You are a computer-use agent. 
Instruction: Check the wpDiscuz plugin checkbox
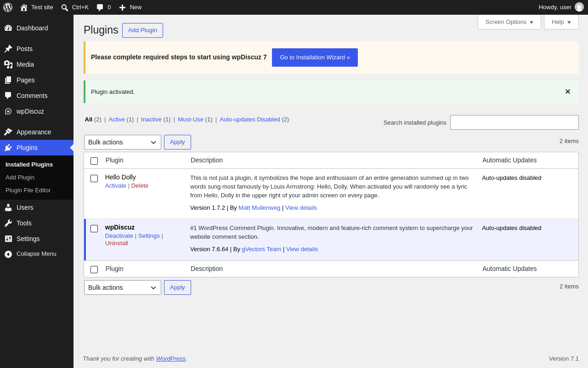(94, 229)
